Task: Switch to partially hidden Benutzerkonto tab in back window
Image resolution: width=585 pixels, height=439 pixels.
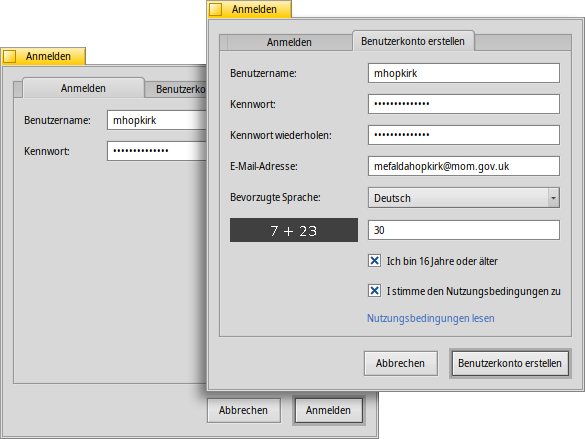Action: click(176, 90)
